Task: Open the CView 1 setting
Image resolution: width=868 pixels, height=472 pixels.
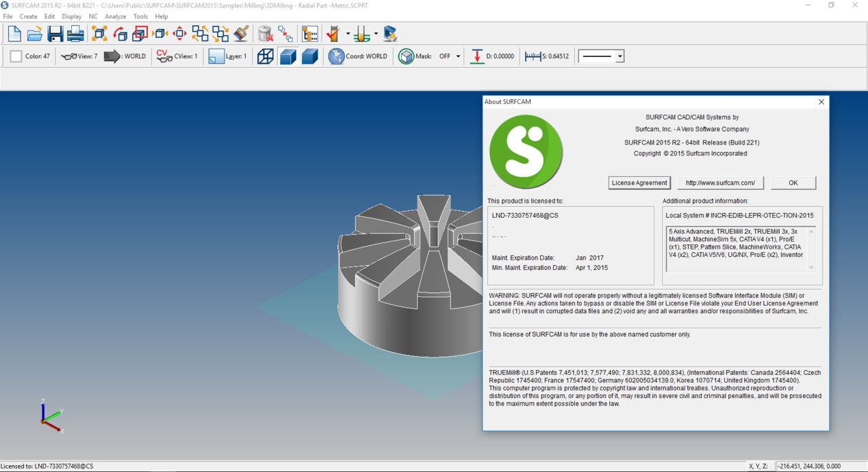Action: [176, 56]
